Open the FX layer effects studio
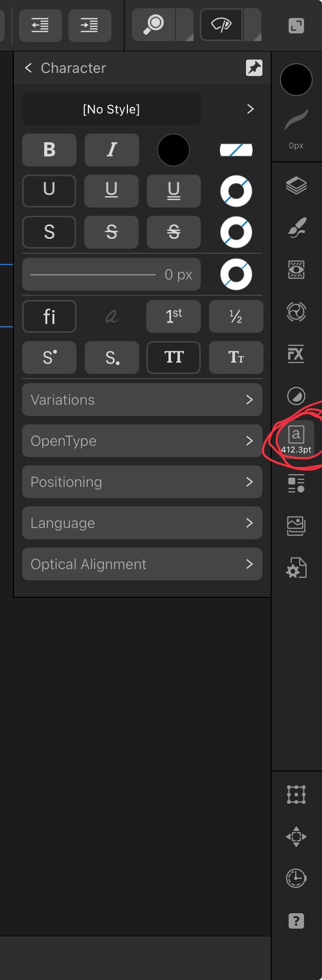322x980 pixels. (296, 354)
